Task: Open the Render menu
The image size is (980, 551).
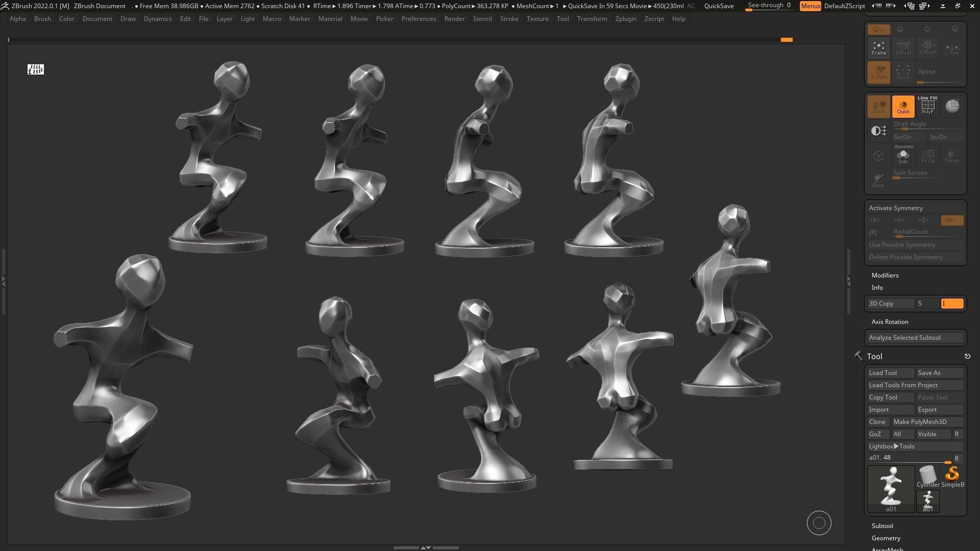Action: click(454, 19)
